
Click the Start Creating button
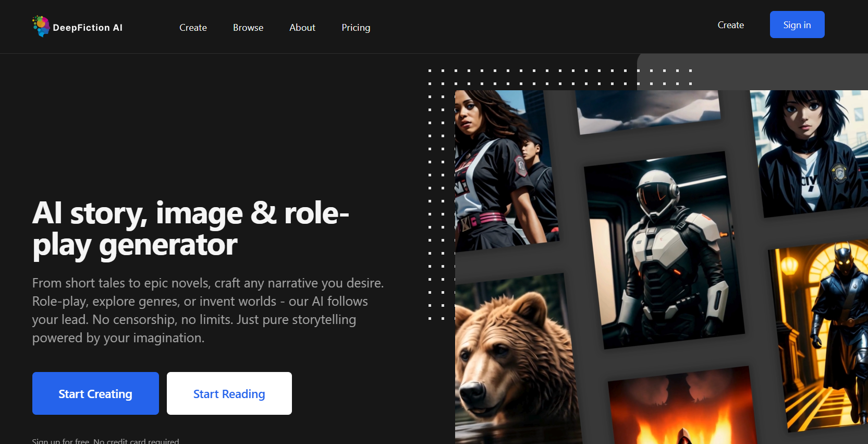click(95, 393)
